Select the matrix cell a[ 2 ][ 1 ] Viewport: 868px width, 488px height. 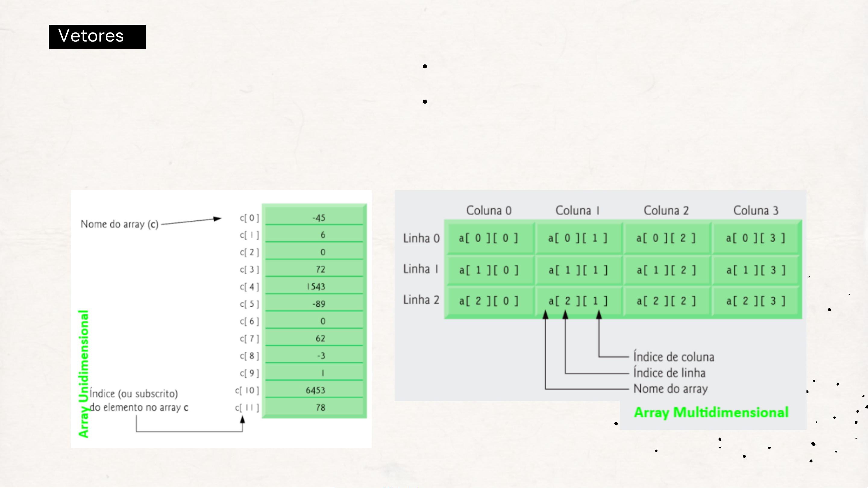click(578, 301)
